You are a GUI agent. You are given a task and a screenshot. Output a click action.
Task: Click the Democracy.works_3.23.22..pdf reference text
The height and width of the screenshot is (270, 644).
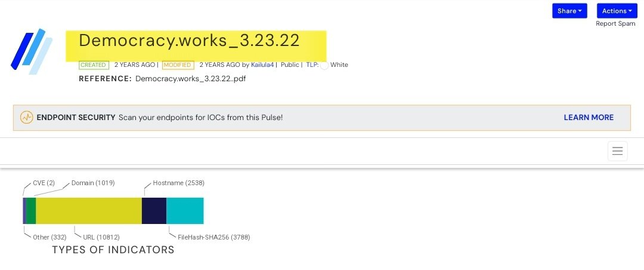pyautogui.click(x=190, y=78)
